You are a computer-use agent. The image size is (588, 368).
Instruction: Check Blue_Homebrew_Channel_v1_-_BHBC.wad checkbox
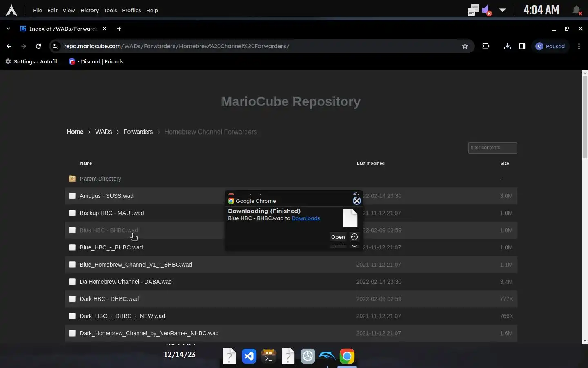72,265
